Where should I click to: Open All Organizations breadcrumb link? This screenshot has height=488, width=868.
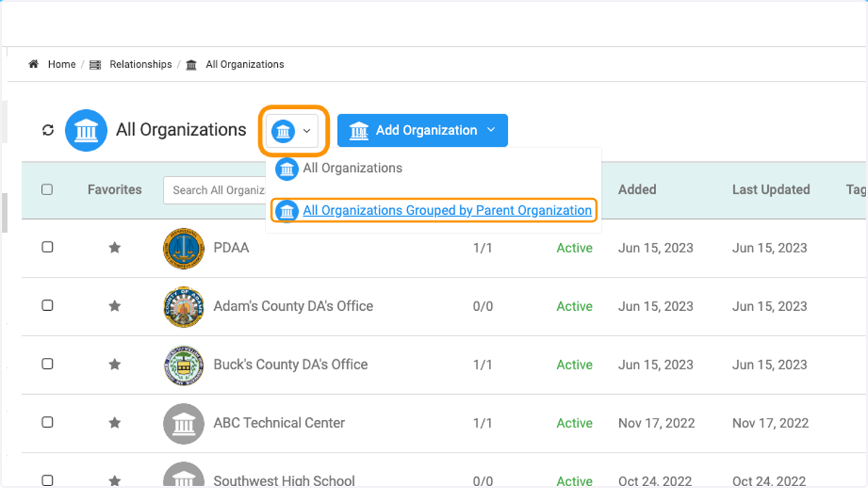click(x=244, y=64)
